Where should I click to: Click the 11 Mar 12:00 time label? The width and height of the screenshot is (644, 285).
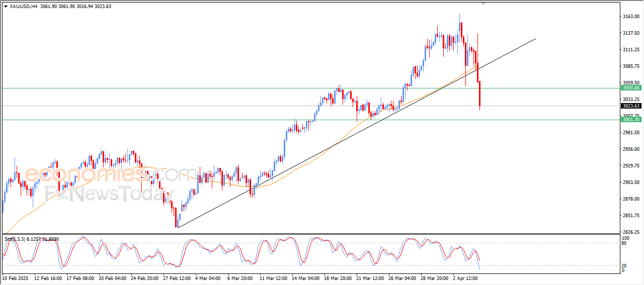pyautogui.click(x=274, y=277)
